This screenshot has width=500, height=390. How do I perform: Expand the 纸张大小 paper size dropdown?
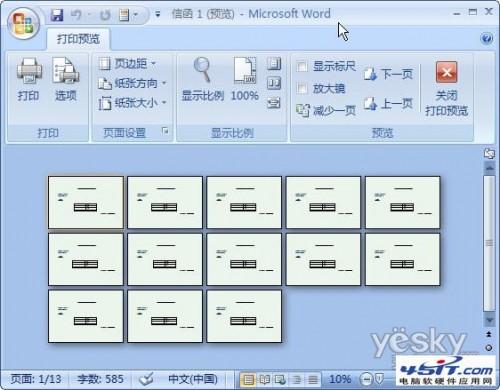(x=132, y=103)
